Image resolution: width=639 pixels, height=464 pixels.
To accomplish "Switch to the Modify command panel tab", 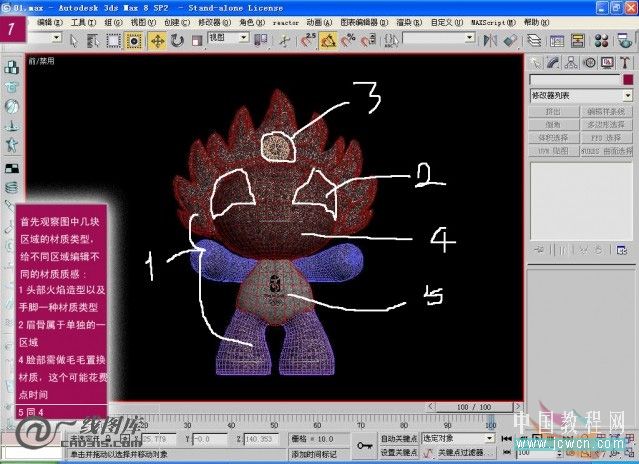I will tap(553, 62).
